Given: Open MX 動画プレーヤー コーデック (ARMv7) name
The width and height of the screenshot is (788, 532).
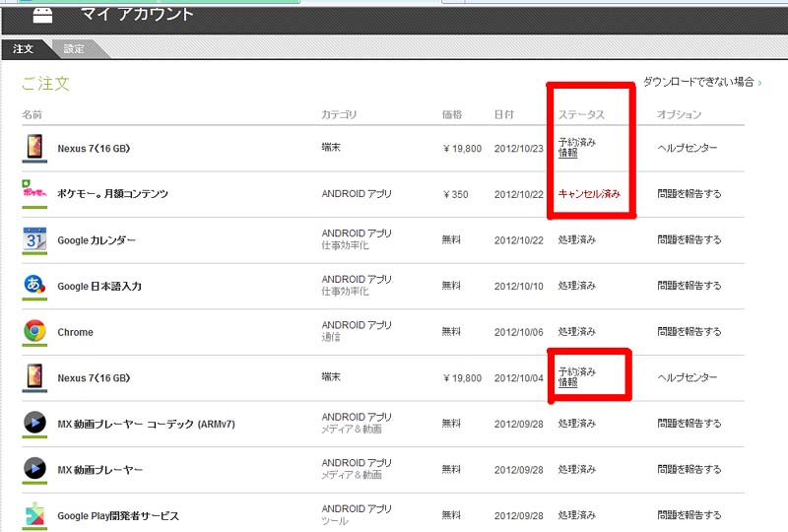Looking at the screenshot, I should click(x=146, y=424).
